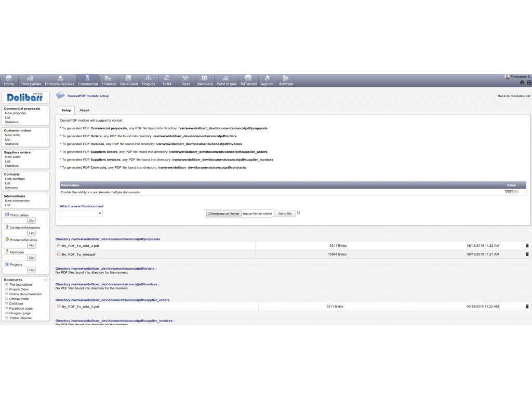
Task: Open the Agenda module
Action: click(267, 81)
